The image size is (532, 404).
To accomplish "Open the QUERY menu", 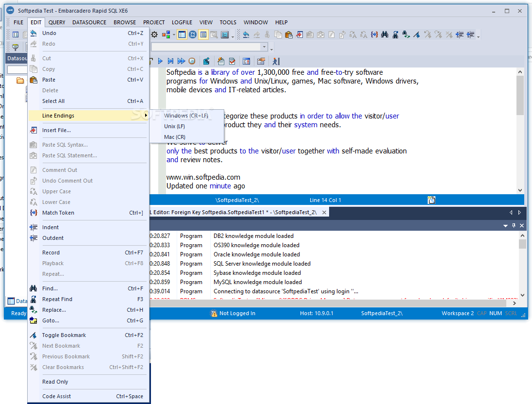I will pyautogui.click(x=57, y=22).
